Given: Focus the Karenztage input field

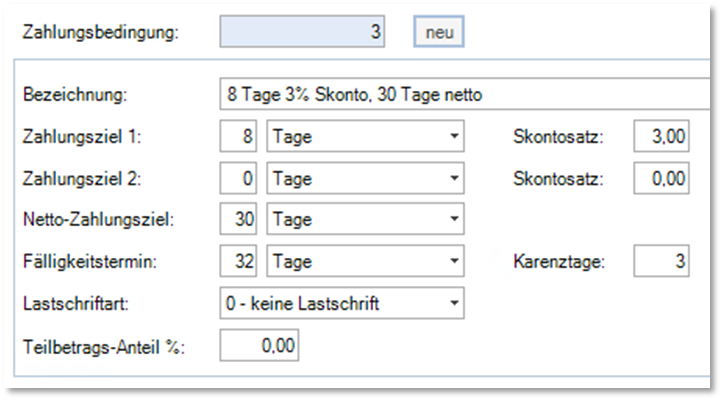Looking at the screenshot, I should coord(661,262).
